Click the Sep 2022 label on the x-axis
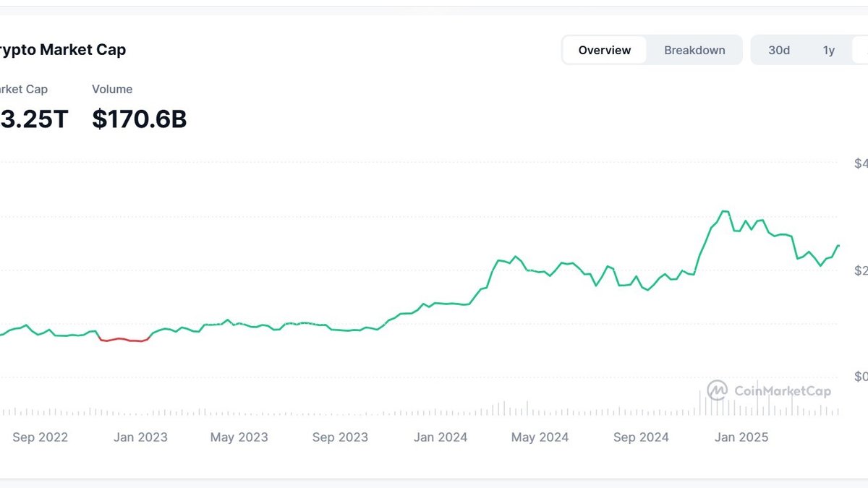Viewport: 868px width, 488px height. coord(40,437)
